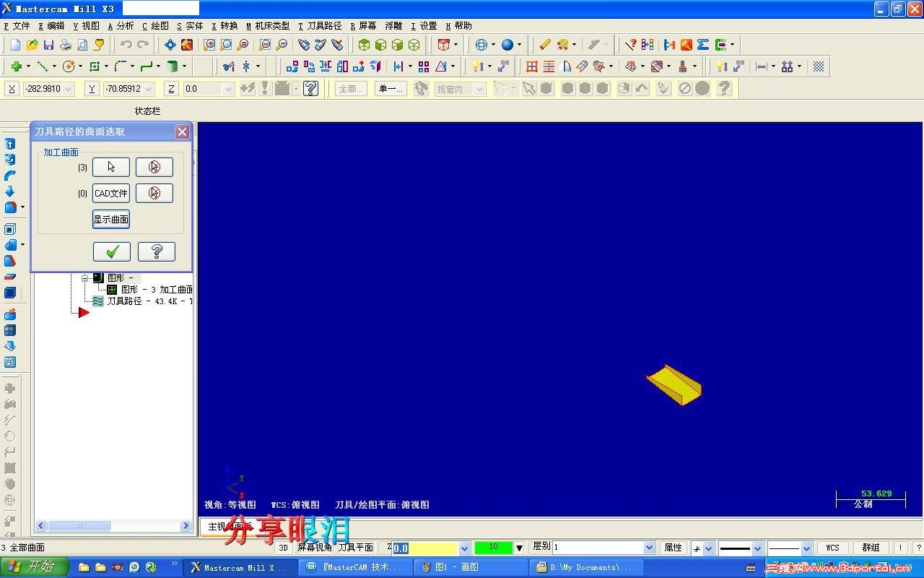
Task: Open the X coordinate dropdown
Action: coord(69,89)
